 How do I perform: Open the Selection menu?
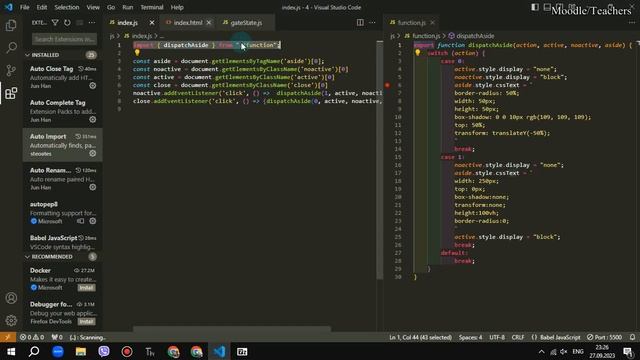coord(67,7)
